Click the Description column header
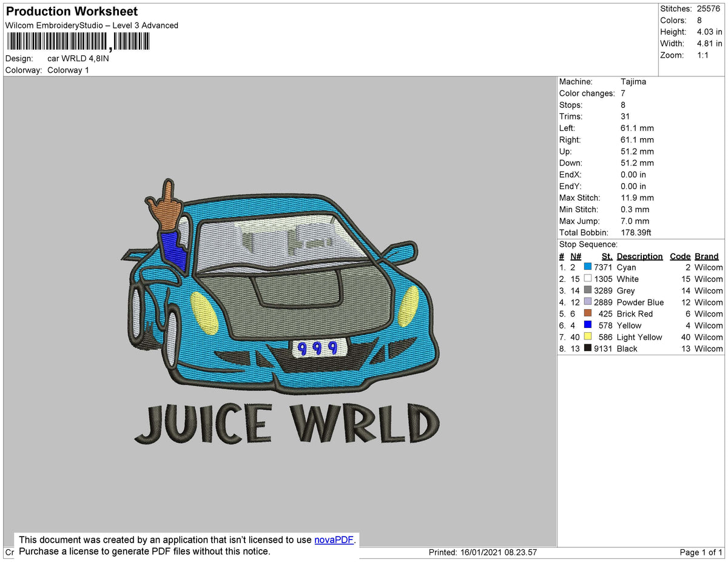Image resolution: width=728 pixels, height=562 pixels. (x=639, y=256)
